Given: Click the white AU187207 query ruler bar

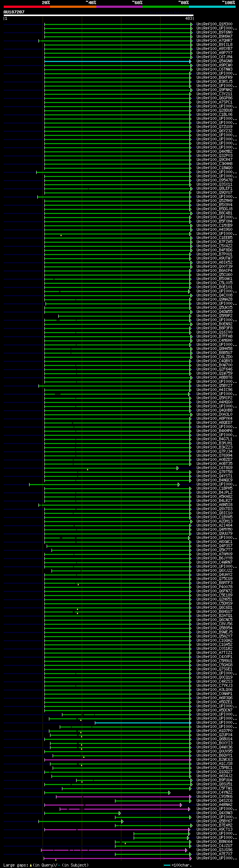Looking at the screenshot, I should (x=98, y=15).
